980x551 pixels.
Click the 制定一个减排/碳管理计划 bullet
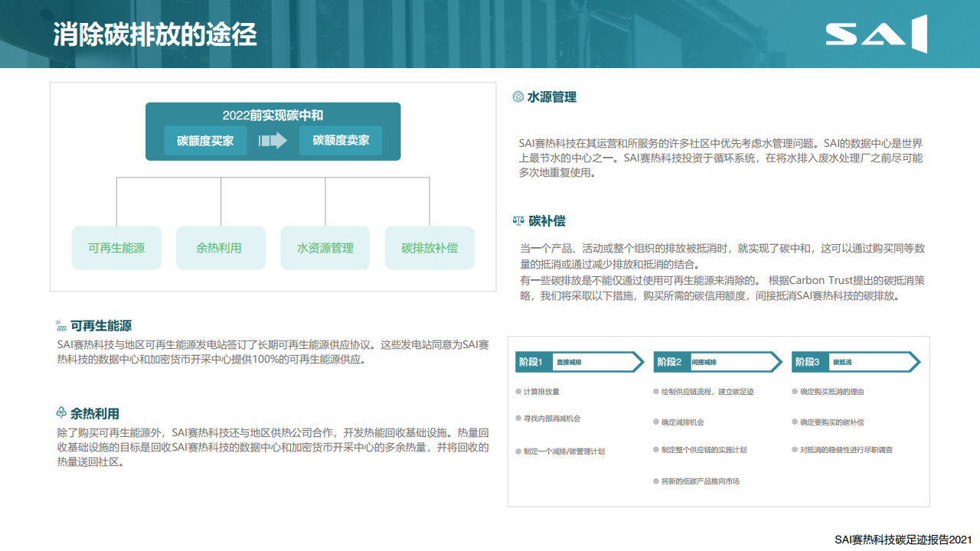click(560, 452)
